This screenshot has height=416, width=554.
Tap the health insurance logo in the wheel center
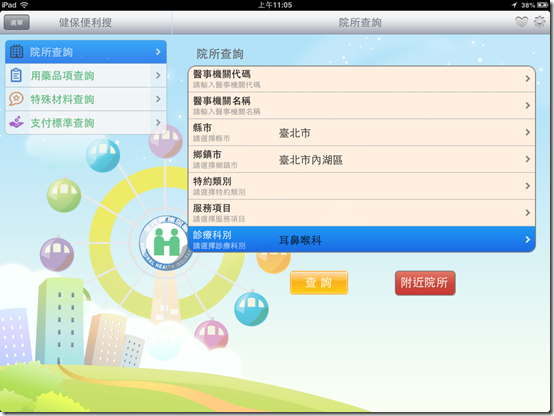coord(165,243)
